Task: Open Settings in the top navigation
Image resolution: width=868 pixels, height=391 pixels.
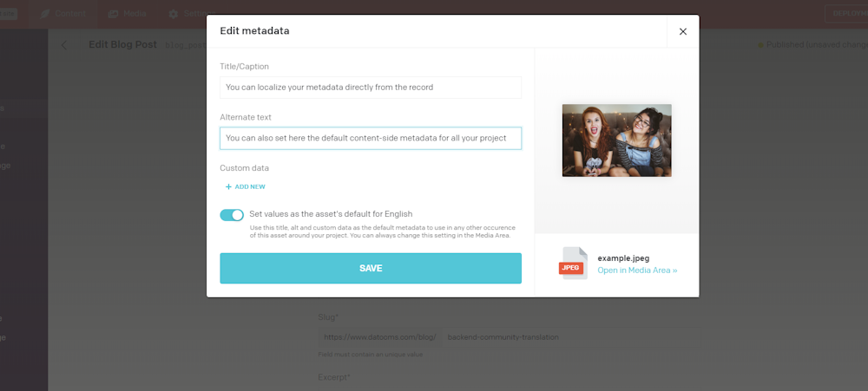Action: click(x=187, y=14)
